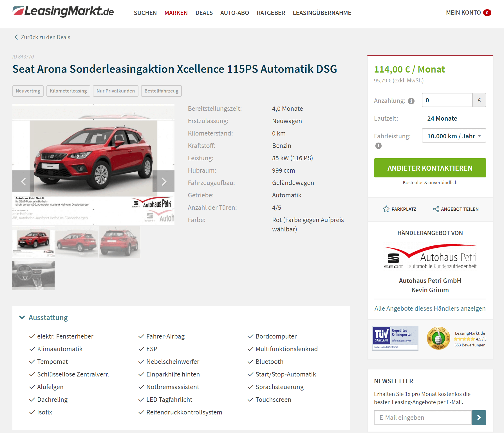The width and height of the screenshot is (504, 433).
Task: Submit newsletter with arrow button
Action: (x=479, y=418)
